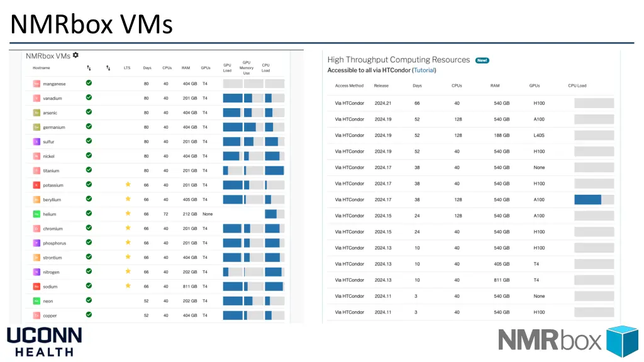Click the filled CPU Load bar in HTCondor table
The height and width of the screenshot is (362, 644).
pyautogui.click(x=594, y=200)
